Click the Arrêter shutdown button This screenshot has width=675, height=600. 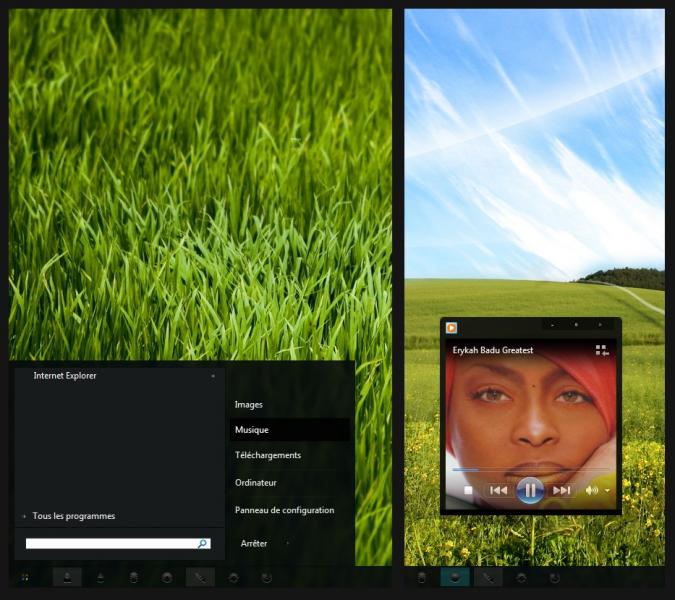click(x=254, y=543)
